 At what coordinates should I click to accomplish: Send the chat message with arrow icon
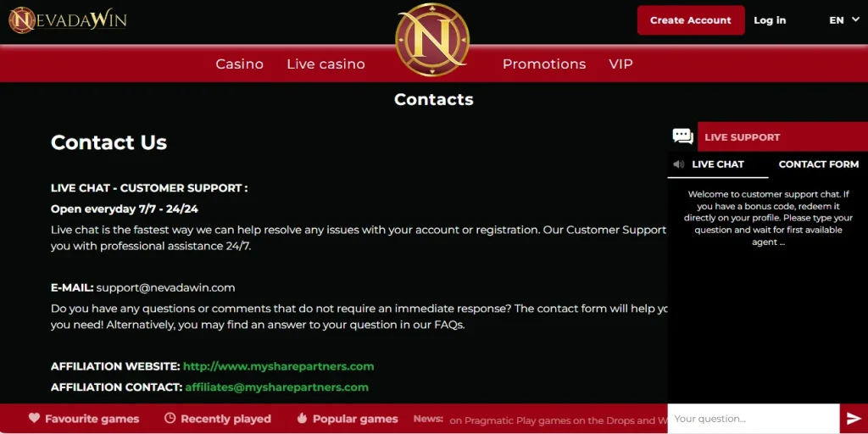pyautogui.click(x=854, y=419)
